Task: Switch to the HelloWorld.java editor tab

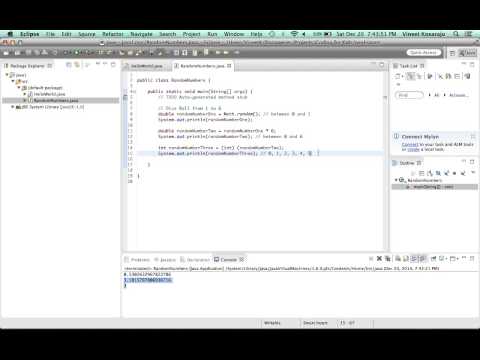Action: 146,66
